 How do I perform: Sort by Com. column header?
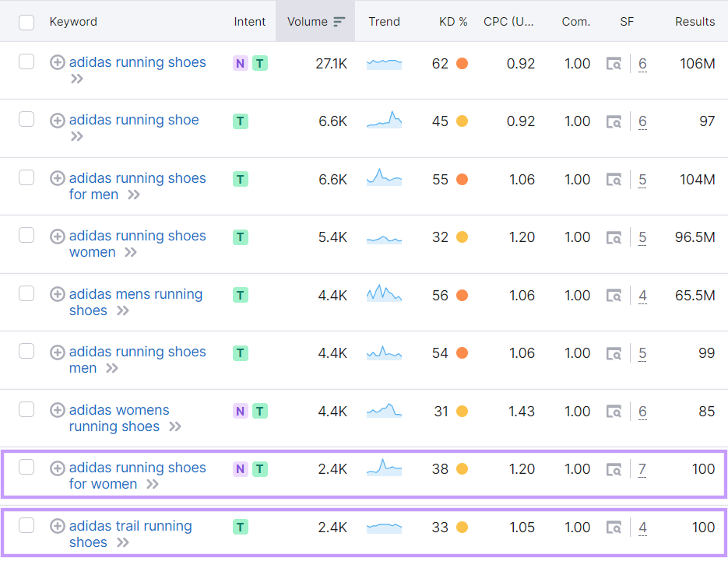[x=575, y=22]
